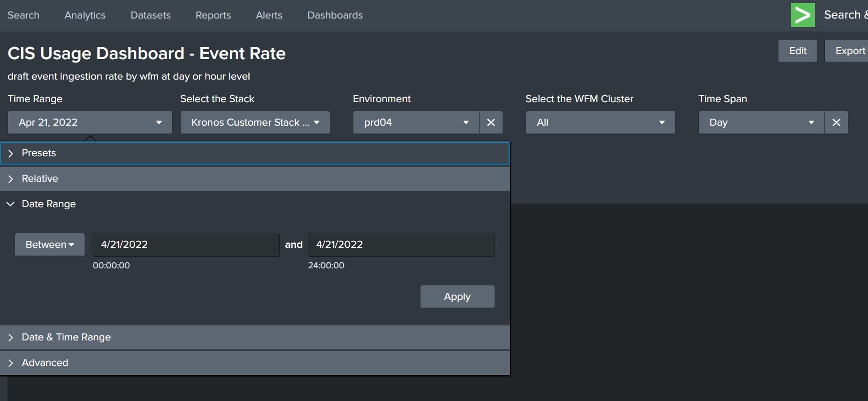Open the Between range type dropdown

coord(50,245)
